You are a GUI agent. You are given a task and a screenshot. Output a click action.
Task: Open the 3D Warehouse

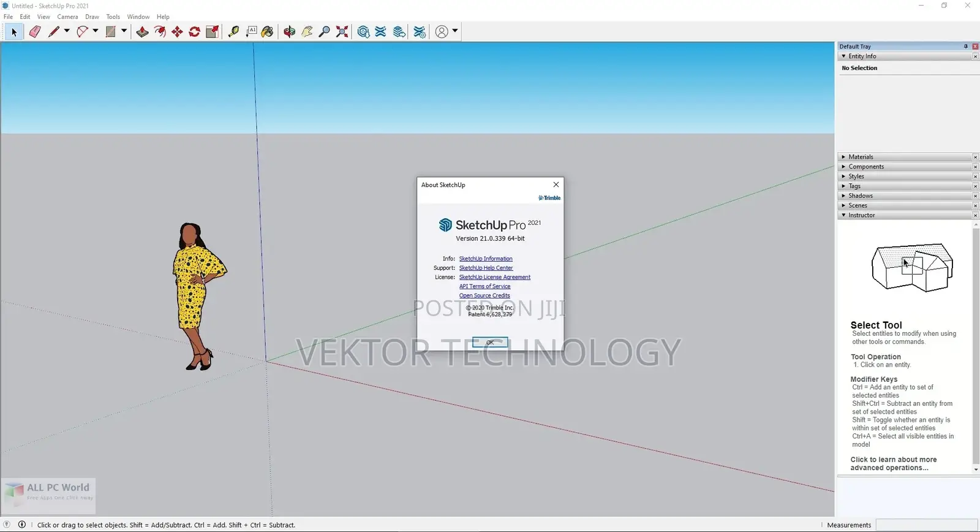click(363, 32)
